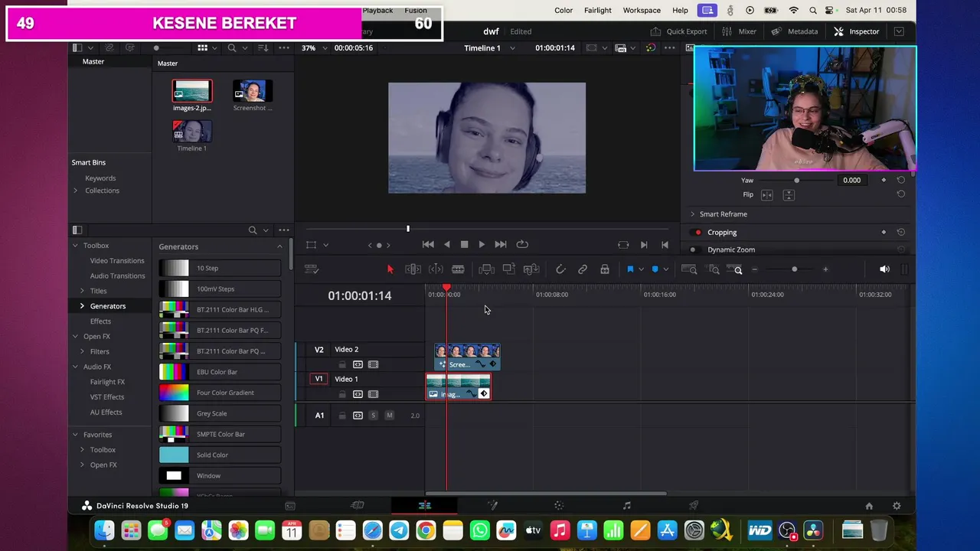This screenshot has height=551, width=980.
Task: Activate the Dynamic Trim Mode tool
Action: pos(436,269)
